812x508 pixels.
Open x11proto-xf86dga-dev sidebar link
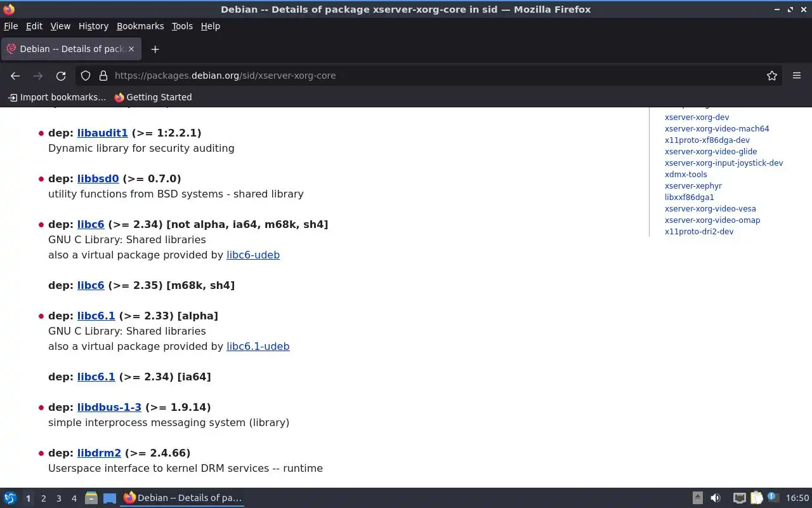coord(707,140)
